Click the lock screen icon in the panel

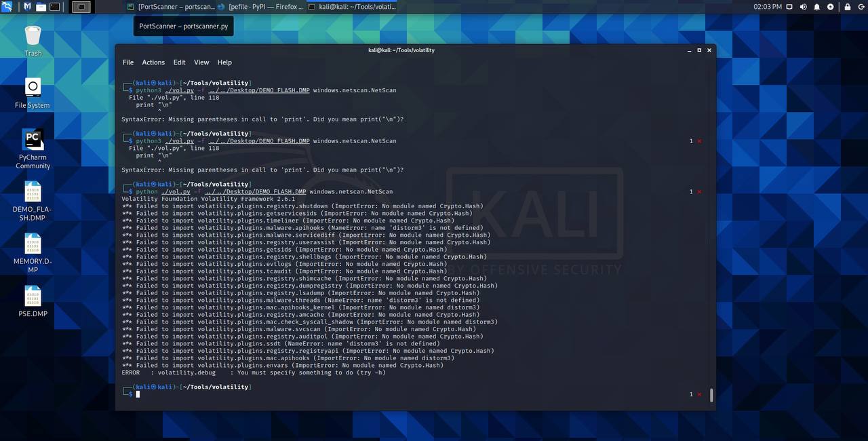[847, 7]
